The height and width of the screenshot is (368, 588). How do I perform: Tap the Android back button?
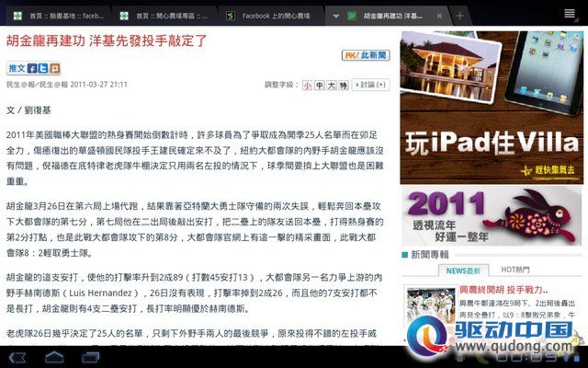tap(17, 358)
